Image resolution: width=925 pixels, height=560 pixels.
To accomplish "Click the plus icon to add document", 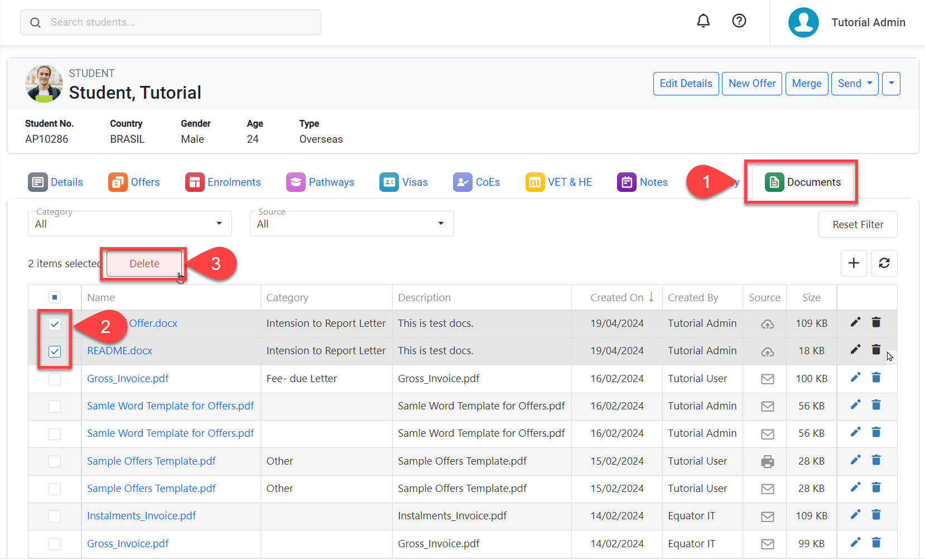I will [x=853, y=263].
